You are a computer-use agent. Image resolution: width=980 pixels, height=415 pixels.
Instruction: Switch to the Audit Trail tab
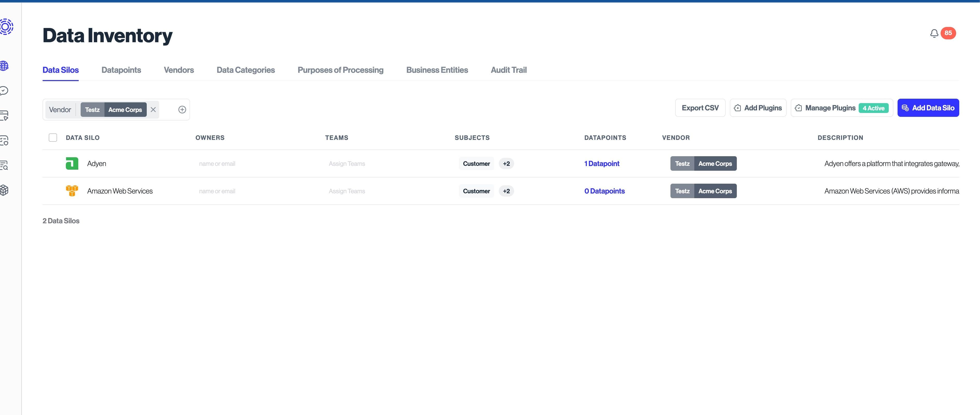[508, 70]
